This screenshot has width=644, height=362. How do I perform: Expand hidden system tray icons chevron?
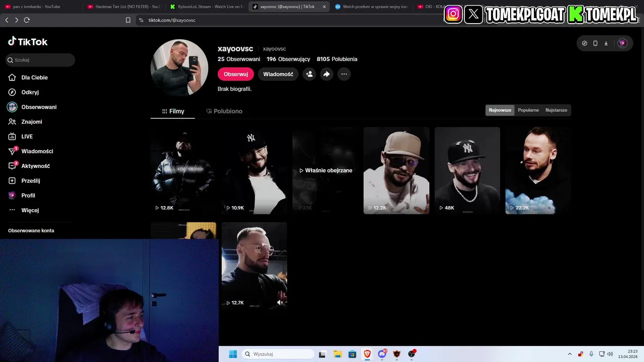click(570, 354)
